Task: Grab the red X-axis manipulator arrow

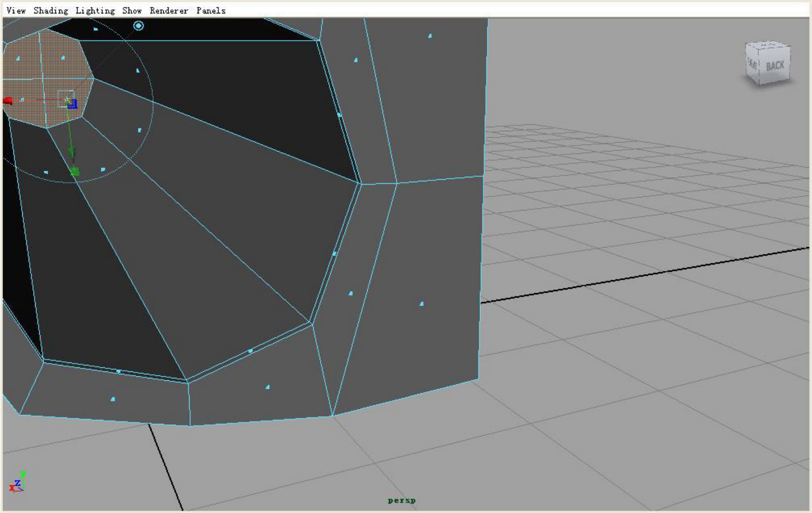Action: [x=8, y=101]
